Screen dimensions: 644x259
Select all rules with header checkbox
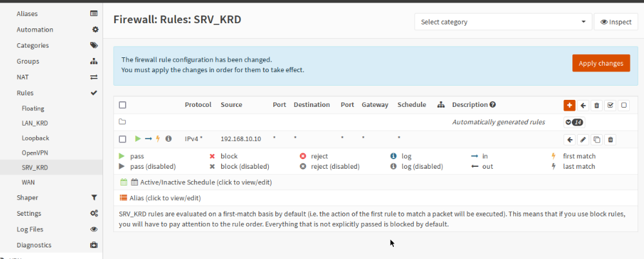tap(123, 105)
